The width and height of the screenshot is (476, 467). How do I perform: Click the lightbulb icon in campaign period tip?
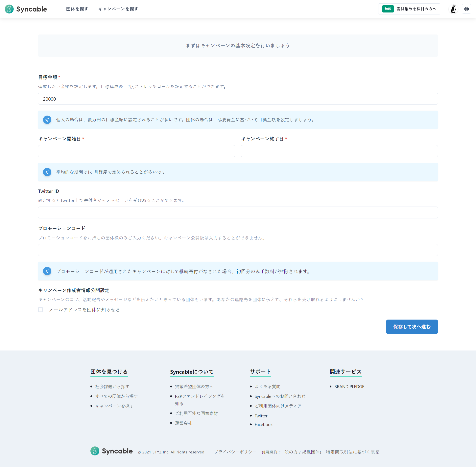[x=47, y=172]
